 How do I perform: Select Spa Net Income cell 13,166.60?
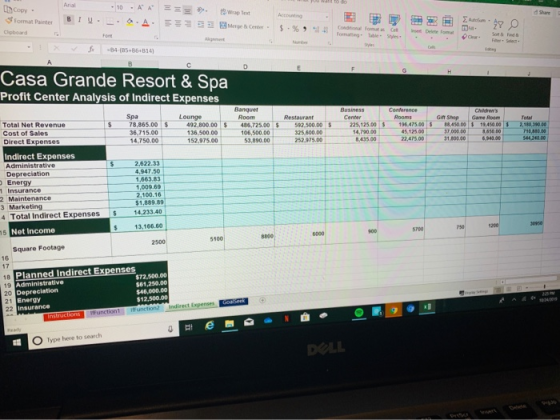tap(138, 226)
